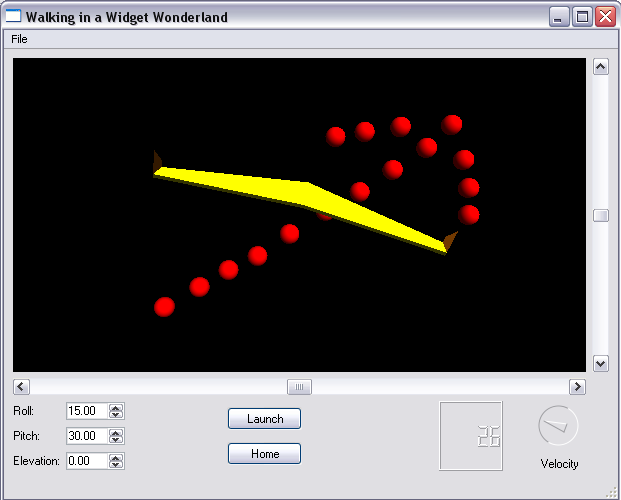Click the vertical scrollbar thumb
The width and height of the screenshot is (621, 500).
click(601, 216)
